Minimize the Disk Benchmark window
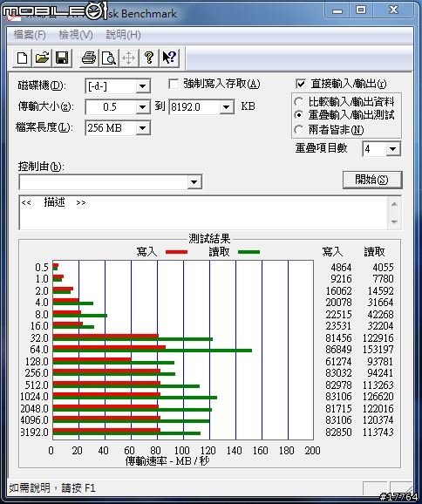Viewport: 422px width, 504px height. (x=337, y=10)
